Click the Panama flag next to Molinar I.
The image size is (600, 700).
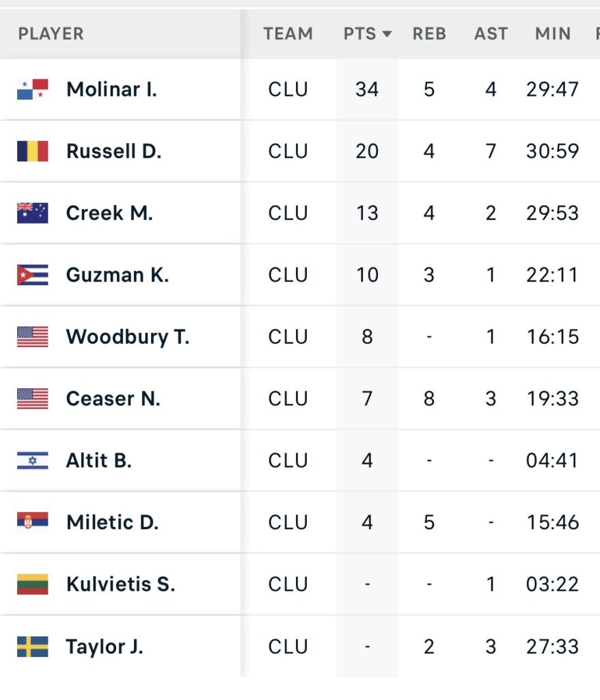pos(33,90)
